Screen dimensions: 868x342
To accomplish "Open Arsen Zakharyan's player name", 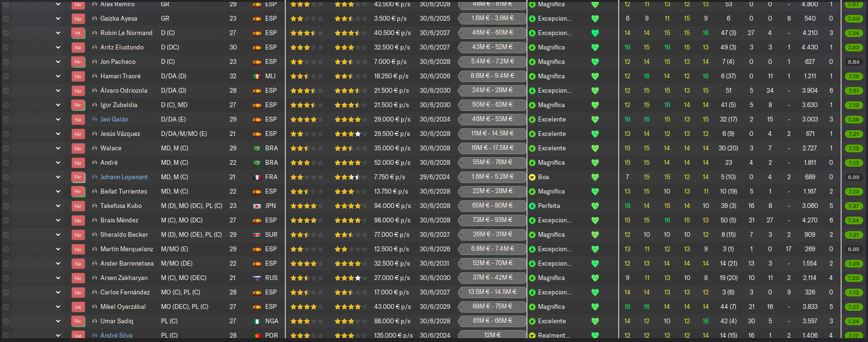I will (124, 278).
